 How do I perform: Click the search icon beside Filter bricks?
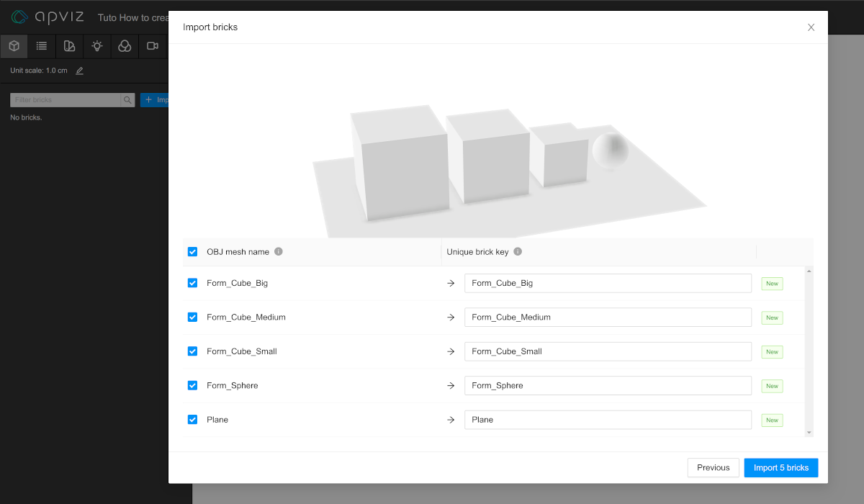coord(127,100)
